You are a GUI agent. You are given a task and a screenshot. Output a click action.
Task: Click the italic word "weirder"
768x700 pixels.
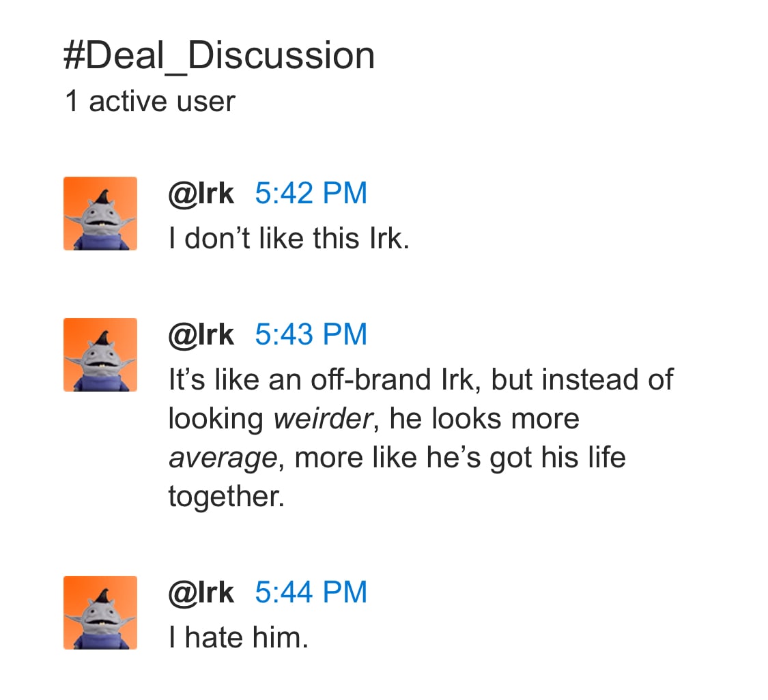click(324, 419)
